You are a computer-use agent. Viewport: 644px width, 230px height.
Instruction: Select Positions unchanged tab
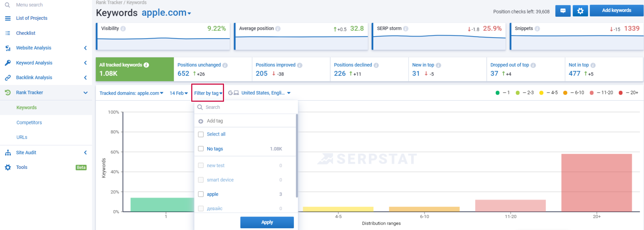pyautogui.click(x=213, y=69)
